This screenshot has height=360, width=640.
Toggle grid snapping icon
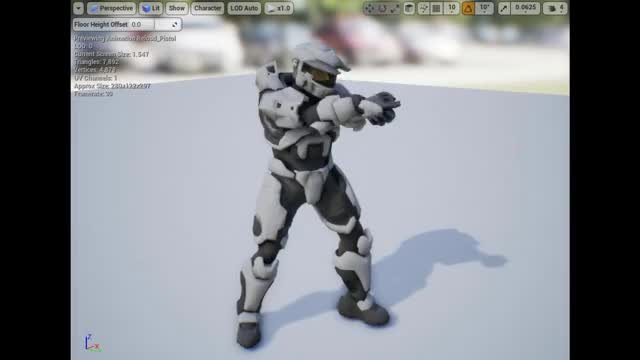(437, 8)
